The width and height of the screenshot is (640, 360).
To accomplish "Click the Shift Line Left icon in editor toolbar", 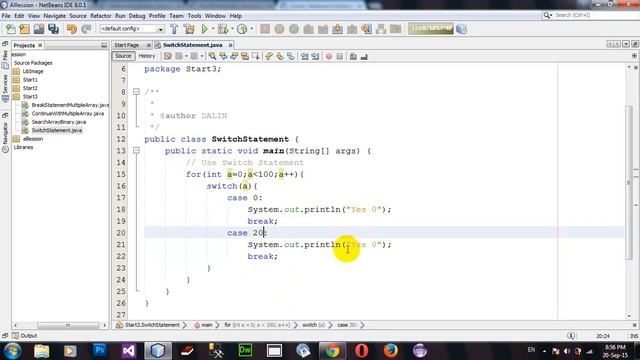I will point(304,56).
